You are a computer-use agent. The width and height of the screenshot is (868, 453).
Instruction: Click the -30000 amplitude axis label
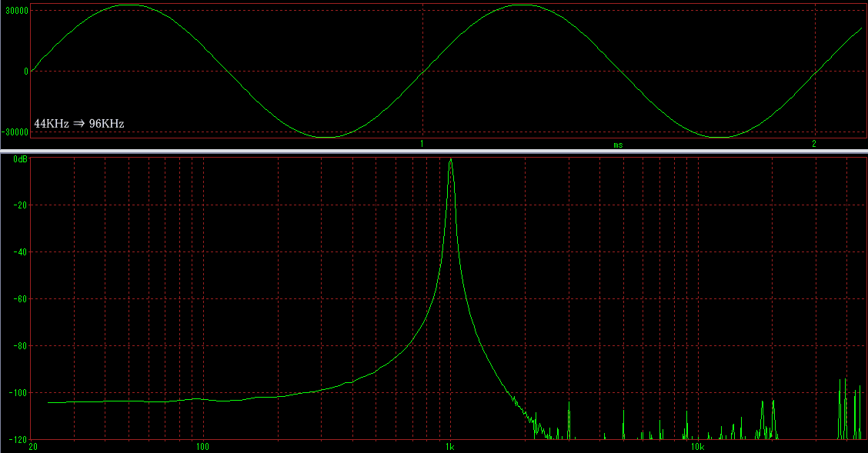pyautogui.click(x=15, y=132)
